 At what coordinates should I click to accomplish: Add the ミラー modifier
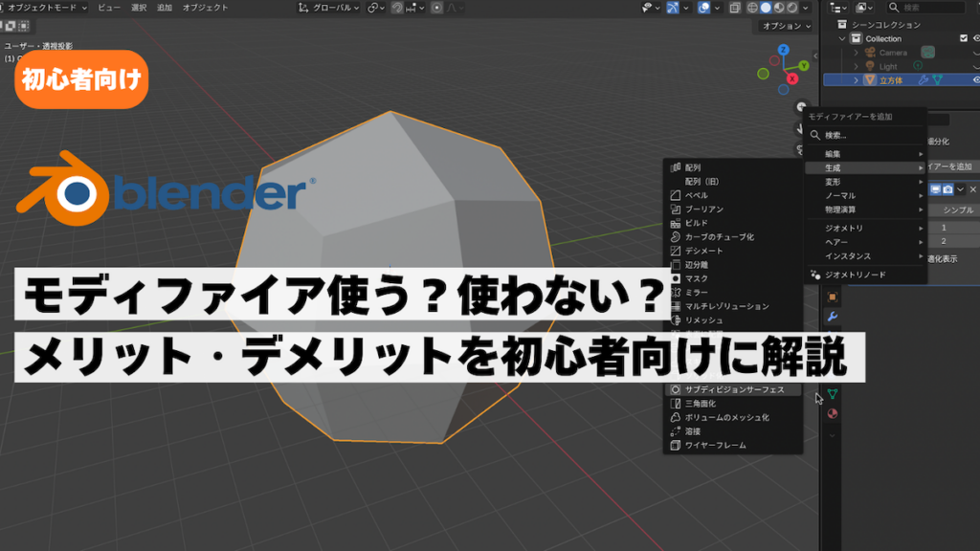(x=696, y=292)
